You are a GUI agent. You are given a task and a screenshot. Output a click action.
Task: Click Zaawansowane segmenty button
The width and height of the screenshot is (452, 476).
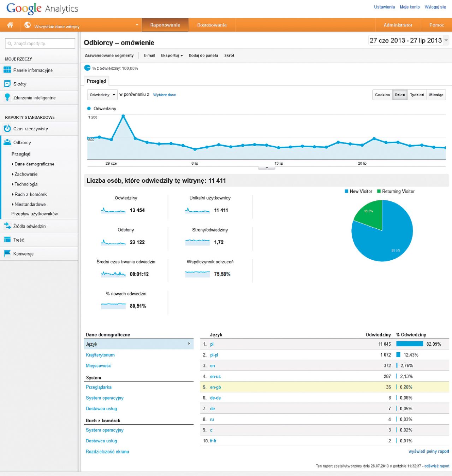(x=109, y=55)
